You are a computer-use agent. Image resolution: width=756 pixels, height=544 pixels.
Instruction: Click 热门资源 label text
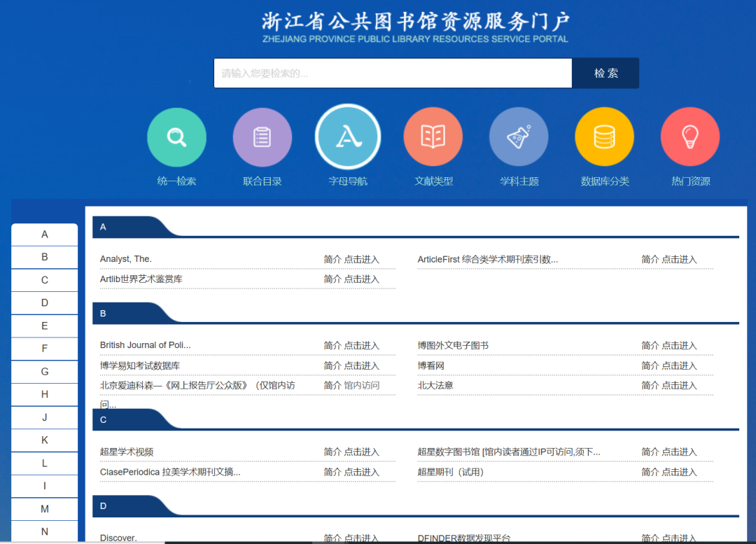pos(690,181)
